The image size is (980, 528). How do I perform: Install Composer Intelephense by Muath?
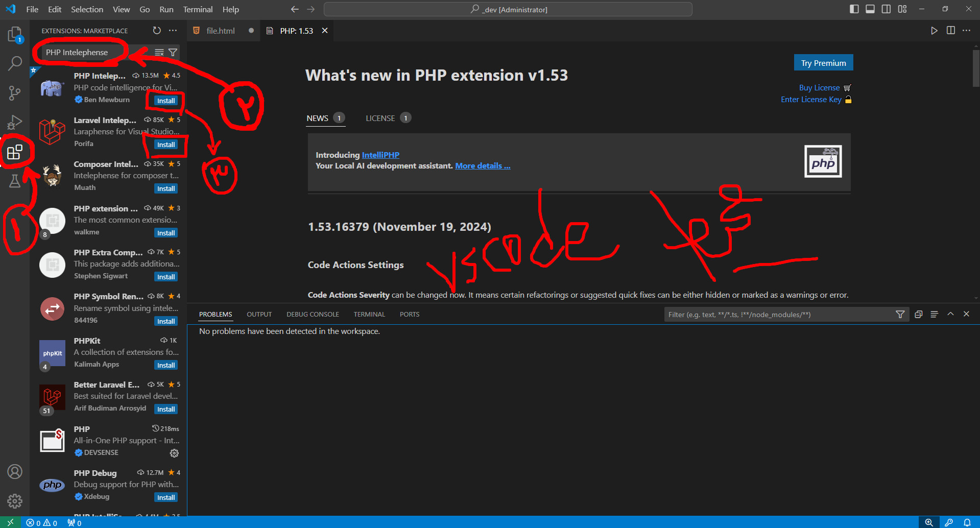[x=166, y=188]
